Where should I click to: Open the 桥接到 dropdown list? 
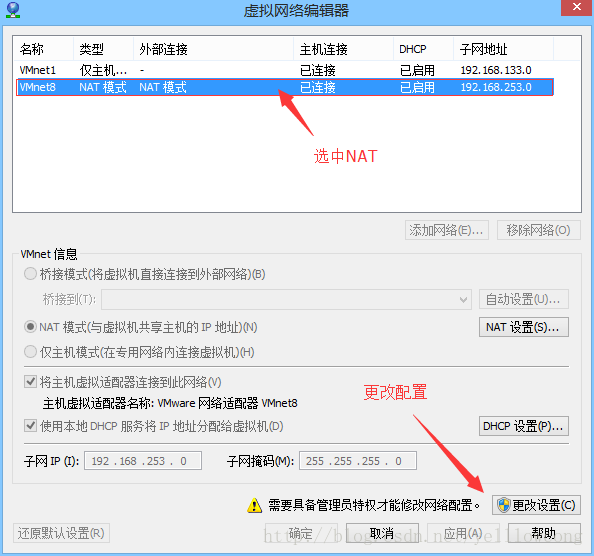pyautogui.click(x=286, y=300)
